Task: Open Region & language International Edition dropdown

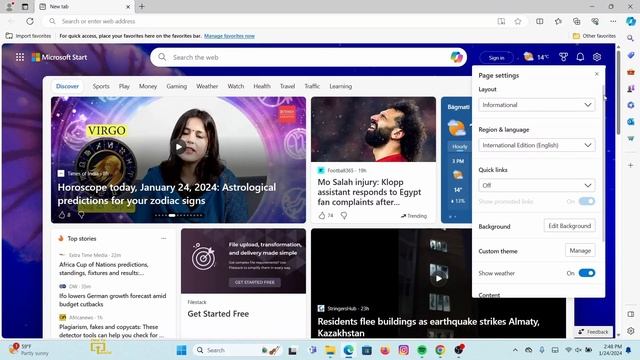Action: [x=537, y=145]
